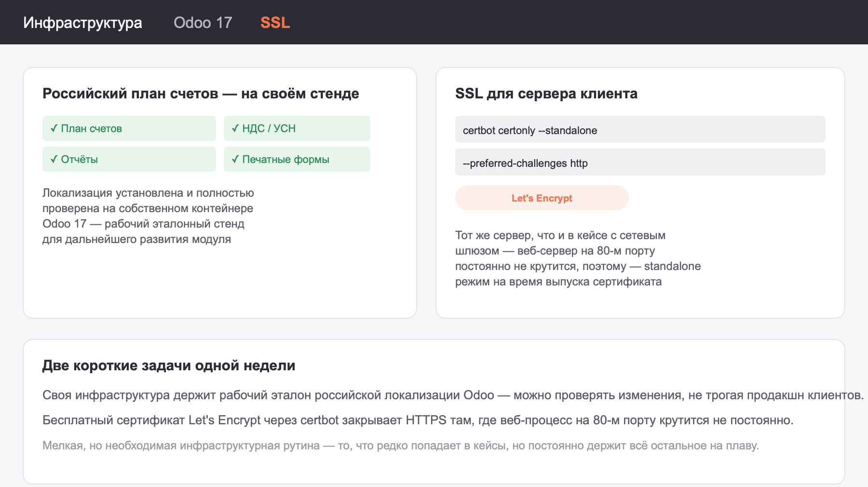This screenshot has width=868, height=487.
Task: Click the Отчёты checked badge
Action: pos(129,159)
